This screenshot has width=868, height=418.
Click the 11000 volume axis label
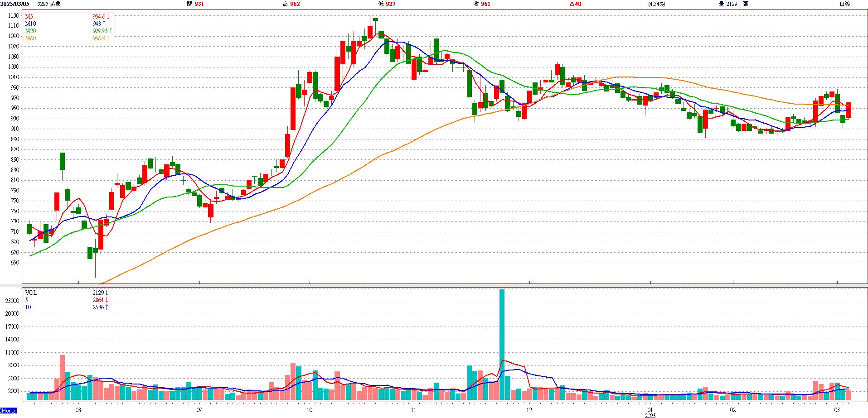click(x=12, y=353)
